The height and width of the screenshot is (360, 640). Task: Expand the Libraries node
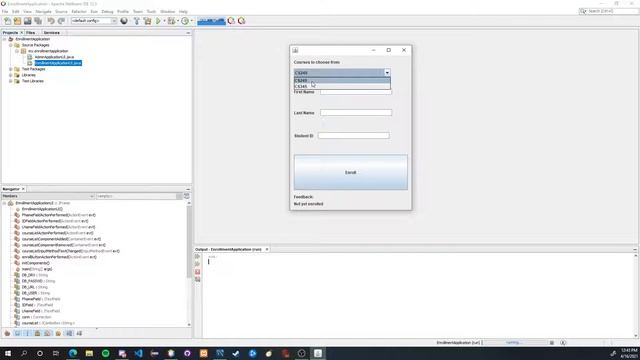11,75
